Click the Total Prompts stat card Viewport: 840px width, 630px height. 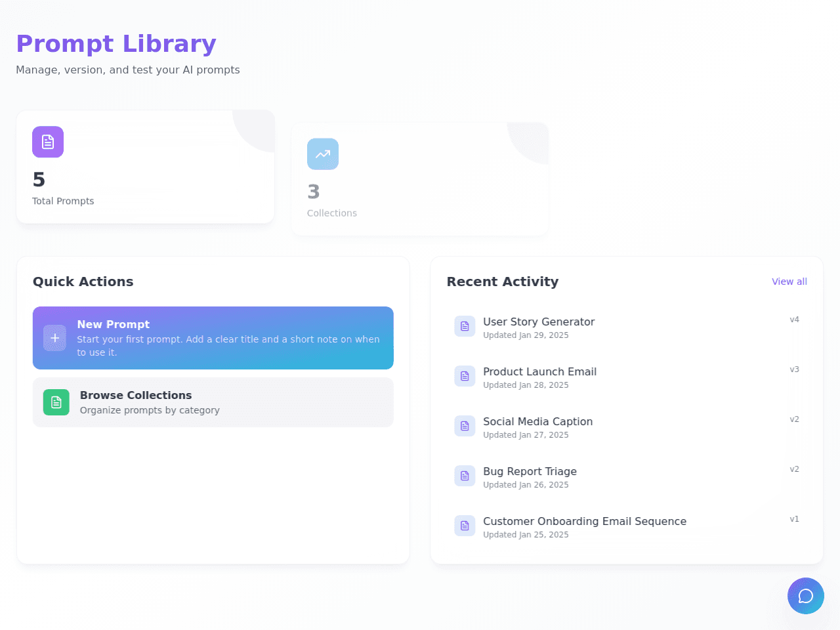(x=145, y=167)
